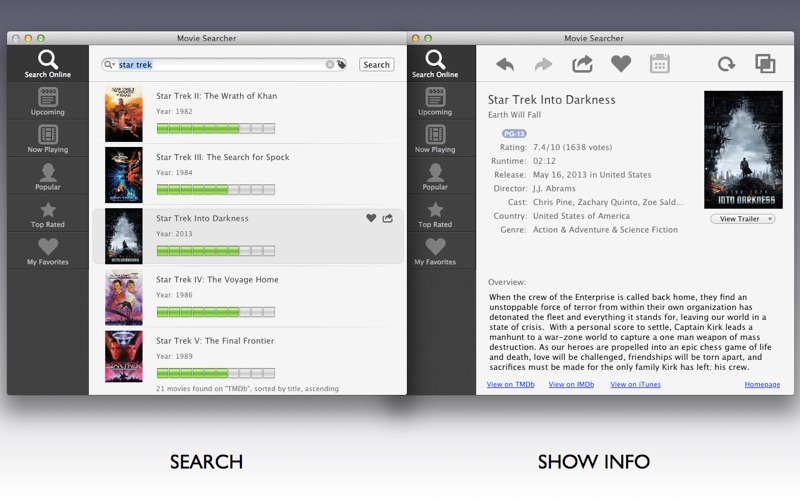
Task: Click the Into Darkness poster in info panel
Action: tap(743, 150)
